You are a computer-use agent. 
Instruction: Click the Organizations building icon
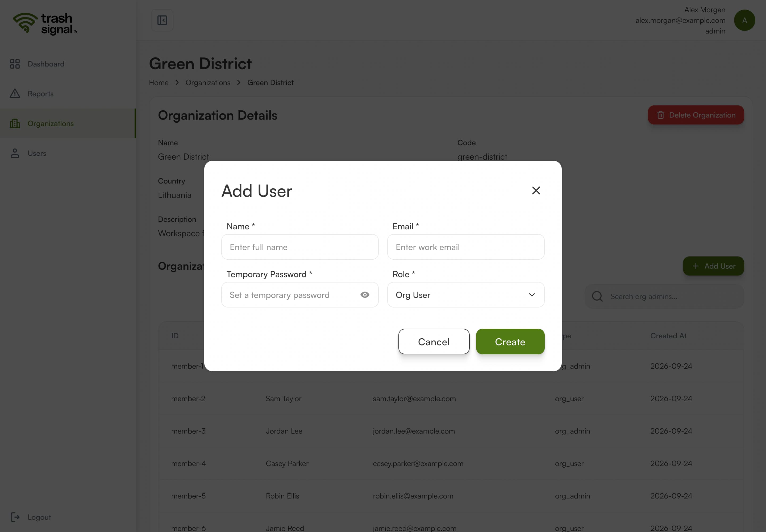click(15, 124)
